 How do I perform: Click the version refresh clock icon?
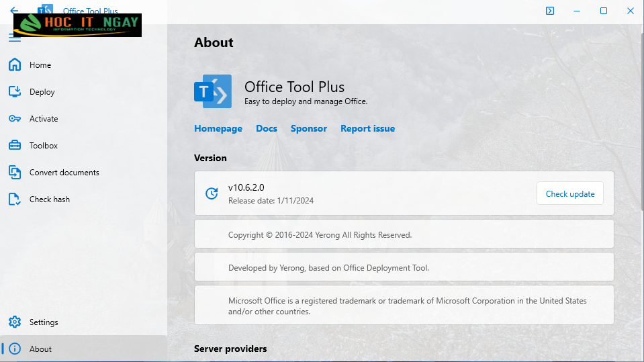pyautogui.click(x=212, y=193)
